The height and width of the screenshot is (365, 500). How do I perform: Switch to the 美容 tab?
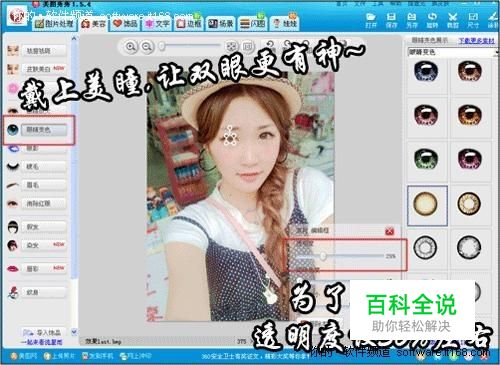click(94, 24)
